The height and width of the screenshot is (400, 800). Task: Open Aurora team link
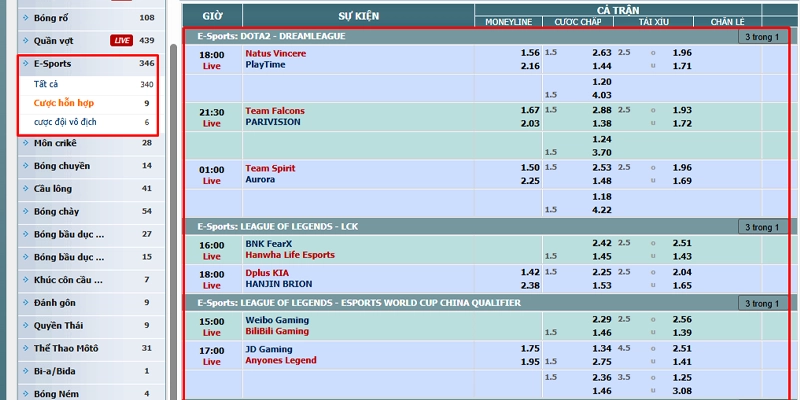click(x=260, y=180)
